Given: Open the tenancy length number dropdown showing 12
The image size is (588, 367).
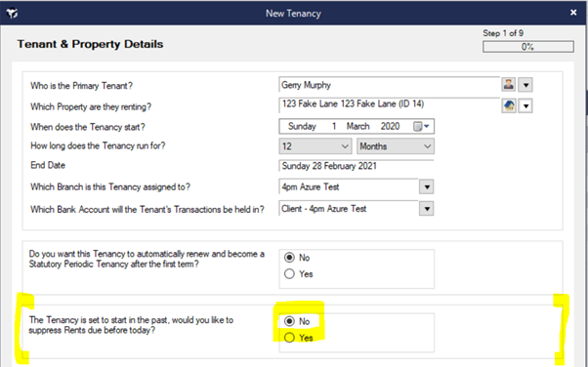Looking at the screenshot, I should coord(315,146).
